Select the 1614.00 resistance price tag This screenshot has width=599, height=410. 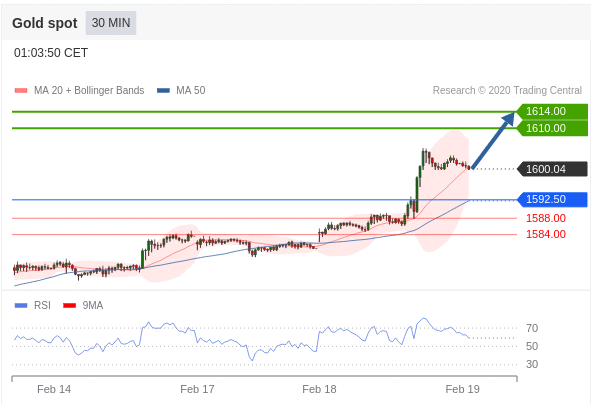tap(552, 112)
